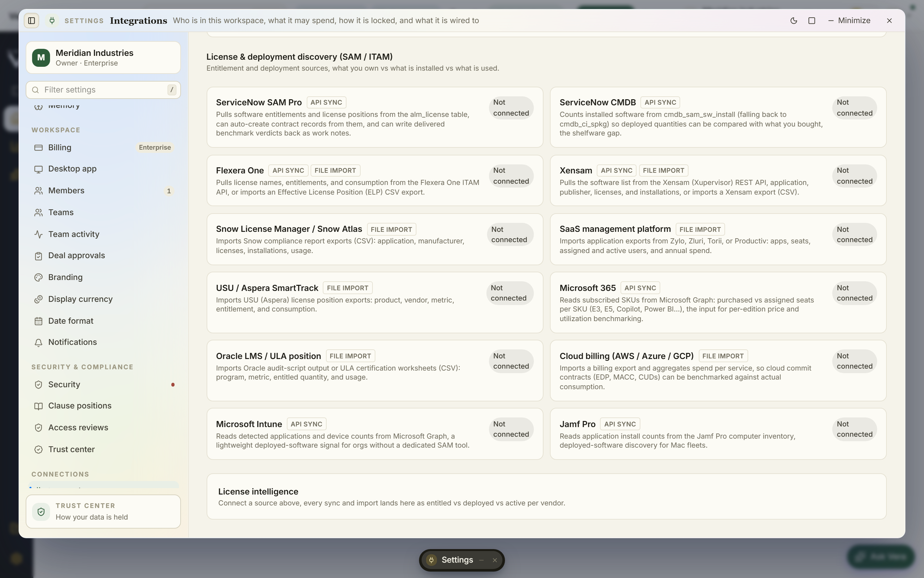Click the Branding palette icon
This screenshot has width=924, height=578.
pyautogui.click(x=38, y=277)
